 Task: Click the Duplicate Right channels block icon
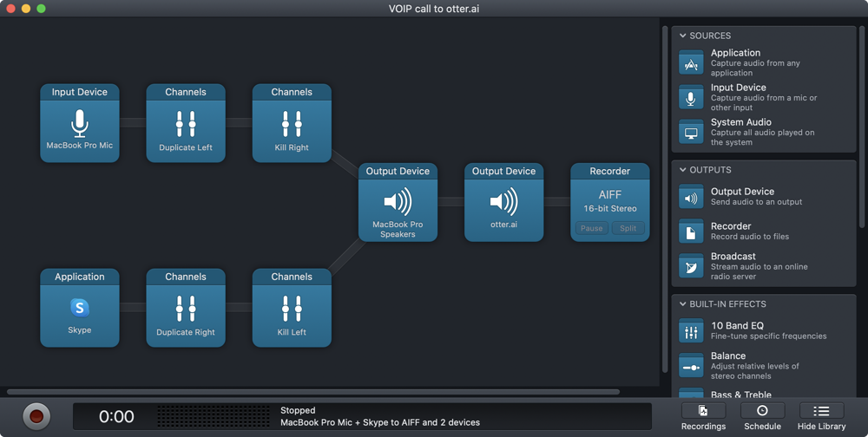[186, 308]
